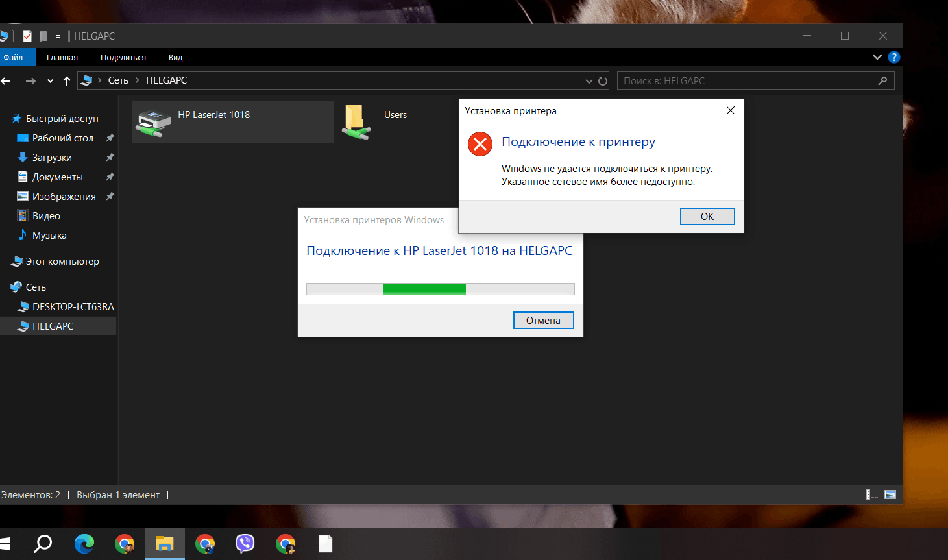Image resolution: width=948 pixels, height=560 pixels.
Task: Open DESKTOP-LCT63RA network computer
Action: [73, 307]
